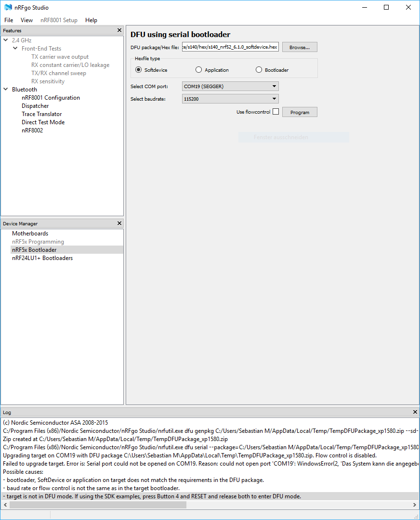This screenshot has height=520, width=420.
Task: Select Direct Test Mode
Action: point(43,122)
